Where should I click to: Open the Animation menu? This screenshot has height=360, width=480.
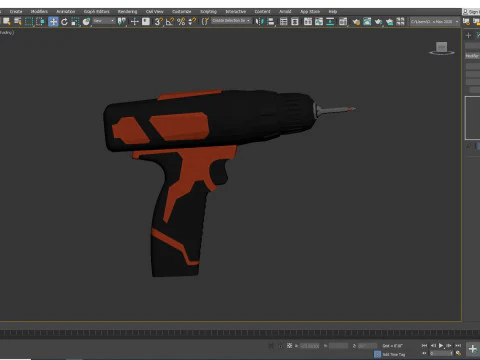tap(65, 11)
